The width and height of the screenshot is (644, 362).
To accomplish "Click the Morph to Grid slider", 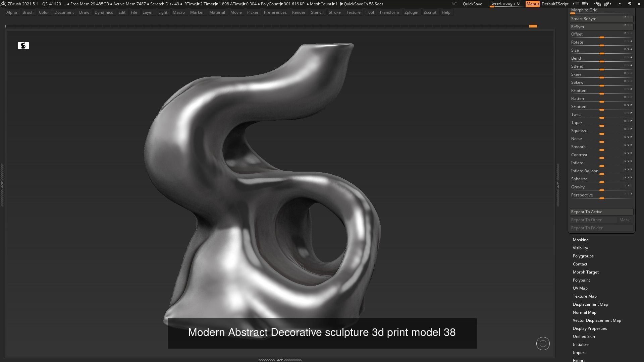I will [602, 11].
